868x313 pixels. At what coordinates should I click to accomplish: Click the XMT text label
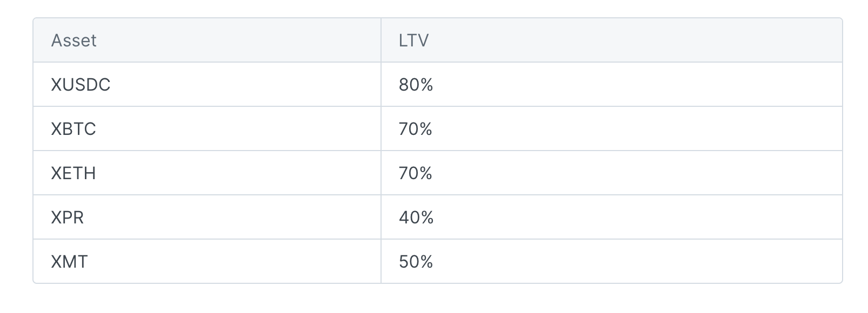[69, 262]
